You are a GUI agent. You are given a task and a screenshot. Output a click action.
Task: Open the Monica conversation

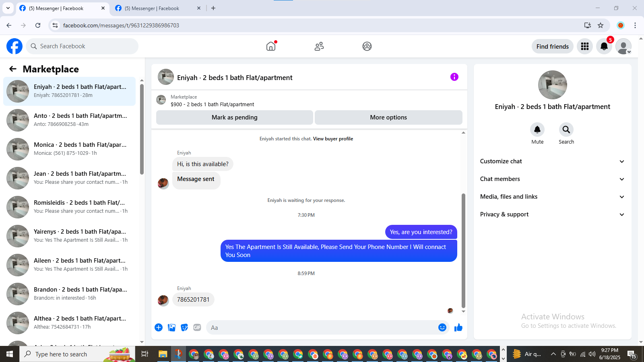pos(69,149)
